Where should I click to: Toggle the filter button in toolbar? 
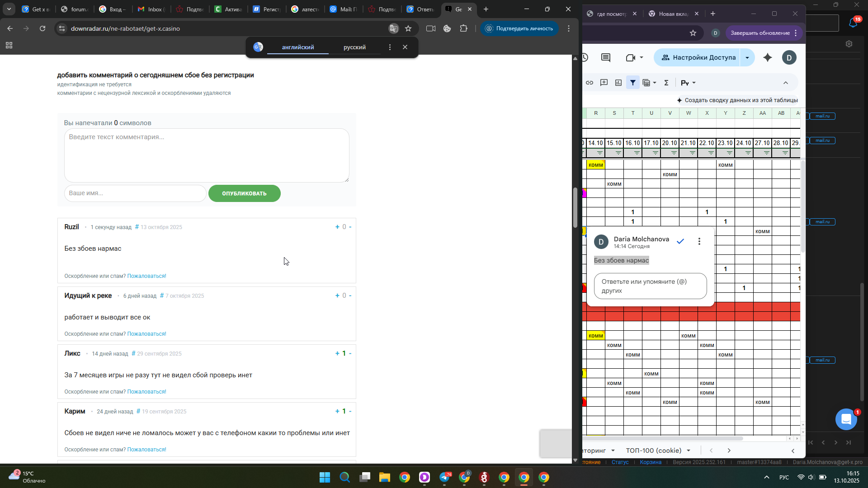(633, 83)
